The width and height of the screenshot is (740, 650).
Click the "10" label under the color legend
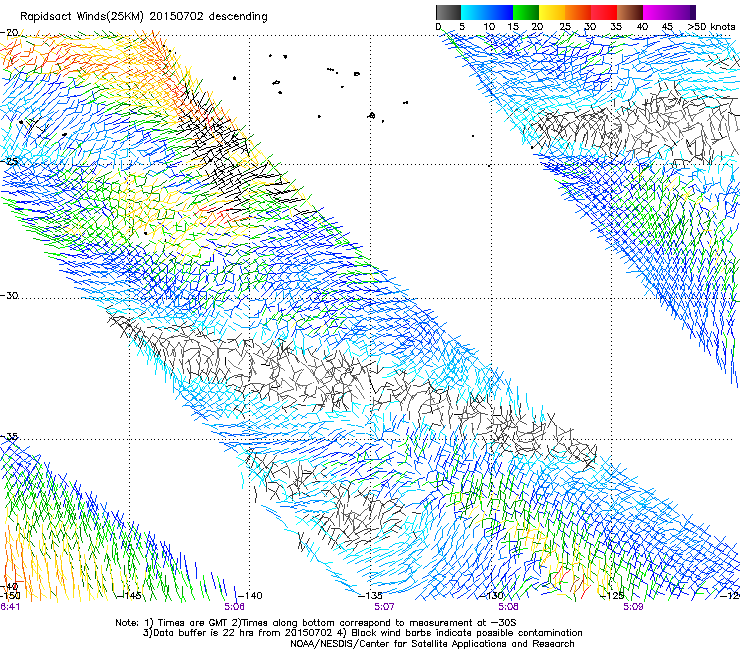click(x=489, y=27)
